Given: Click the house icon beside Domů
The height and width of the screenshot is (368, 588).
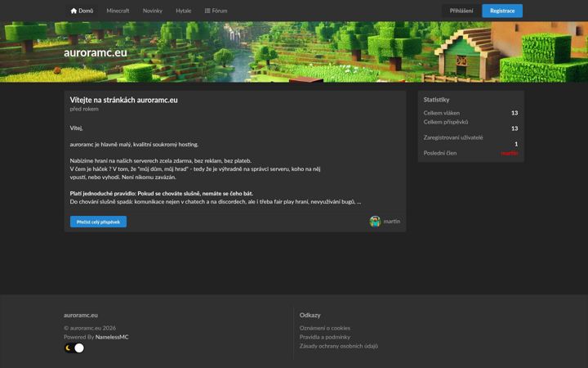Looking at the screenshot, I should pyautogui.click(x=73, y=11).
